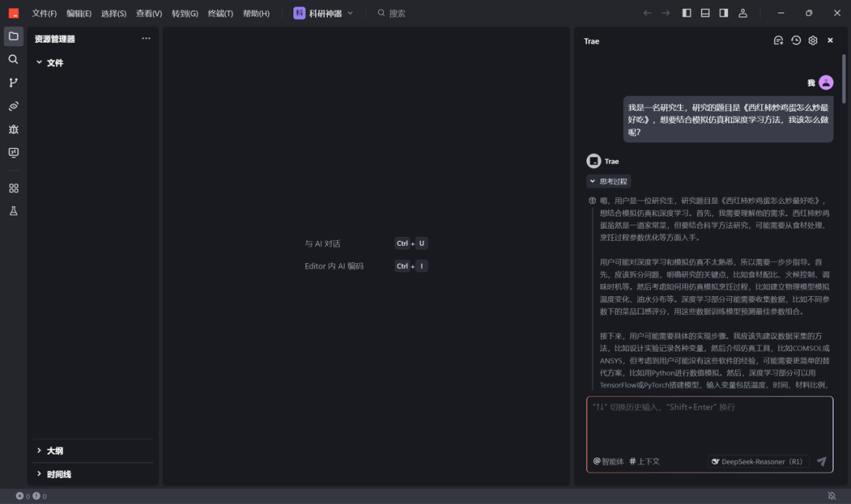
Task: Open the 科研神器 project dropdown
Action: pyautogui.click(x=324, y=13)
